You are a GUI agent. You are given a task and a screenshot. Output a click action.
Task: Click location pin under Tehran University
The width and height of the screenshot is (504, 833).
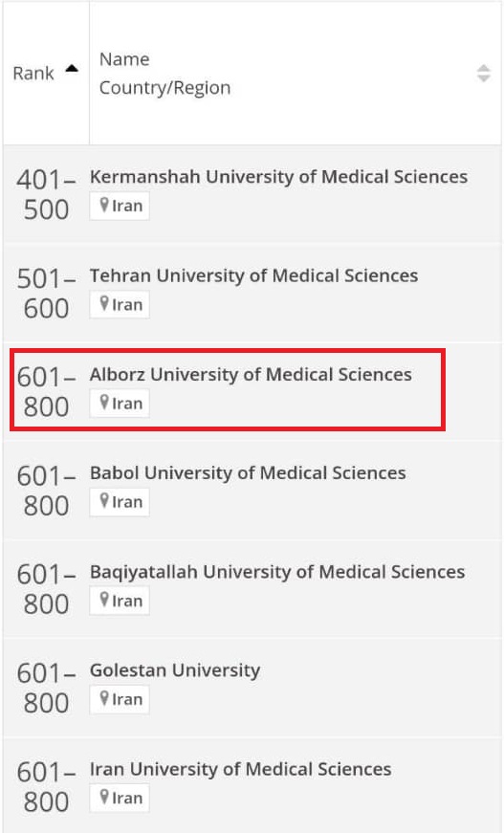coord(104,304)
